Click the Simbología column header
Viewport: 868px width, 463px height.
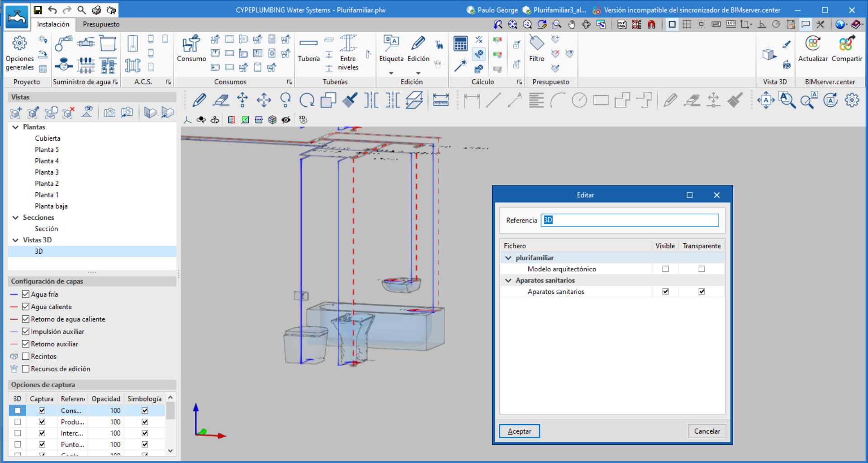[x=144, y=399]
